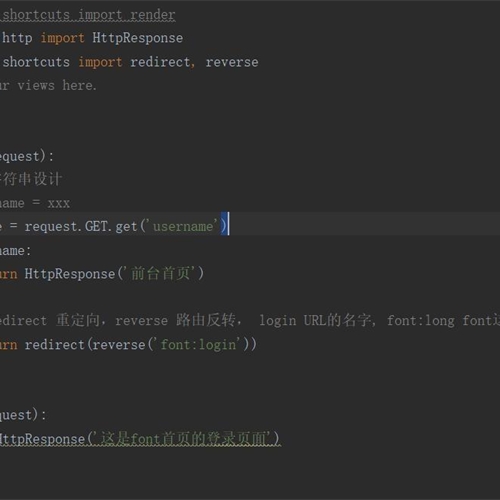Click the 符串设计 comment line
The width and height of the screenshot is (500, 500).
click(x=31, y=179)
